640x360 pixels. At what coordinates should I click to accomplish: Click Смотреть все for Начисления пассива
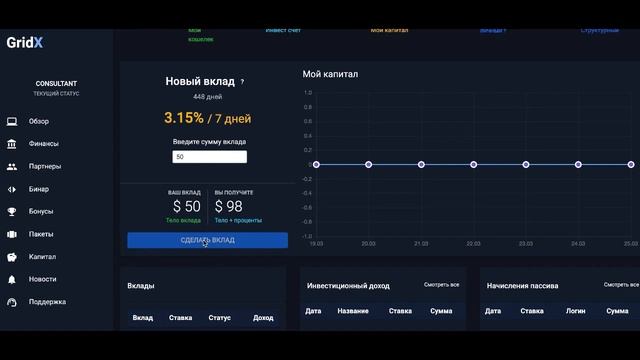click(x=621, y=284)
